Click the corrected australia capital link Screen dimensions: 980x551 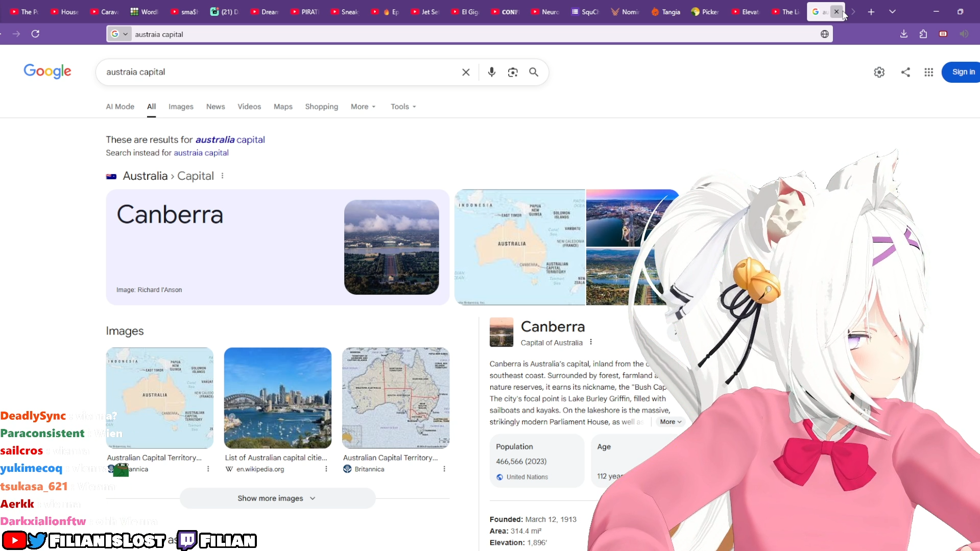tap(230, 140)
